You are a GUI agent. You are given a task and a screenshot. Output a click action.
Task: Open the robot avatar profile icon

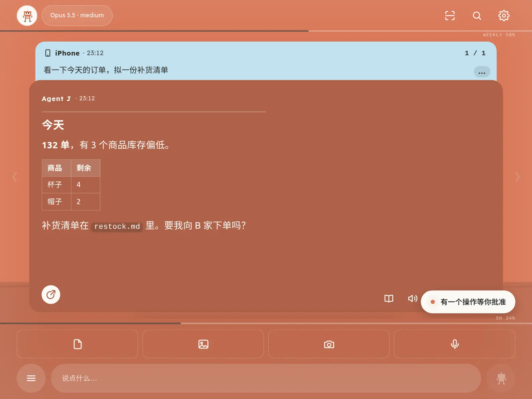point(27,16)
